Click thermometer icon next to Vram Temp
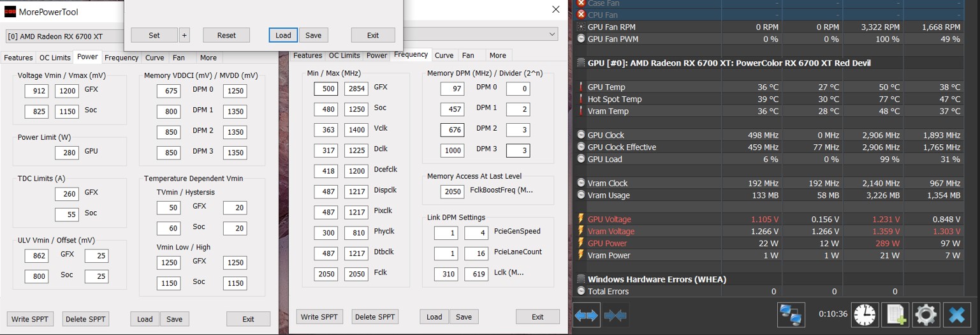980x335 pixels. coord(581,111)
